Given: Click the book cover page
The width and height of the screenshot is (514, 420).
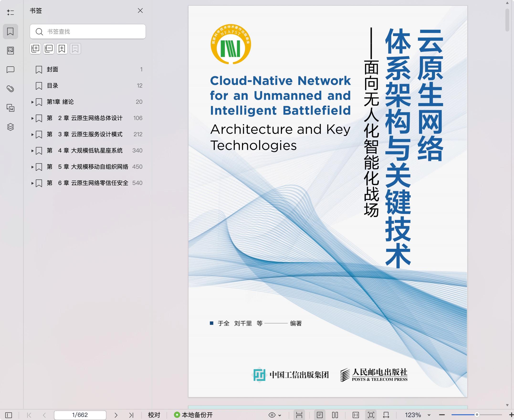Looking at the screenshot, I should [x=328, y=201].
